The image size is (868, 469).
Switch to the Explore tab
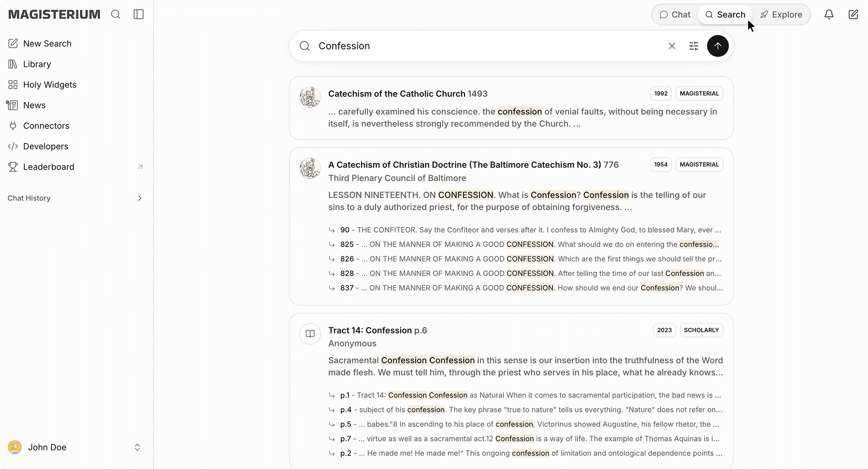781,15
